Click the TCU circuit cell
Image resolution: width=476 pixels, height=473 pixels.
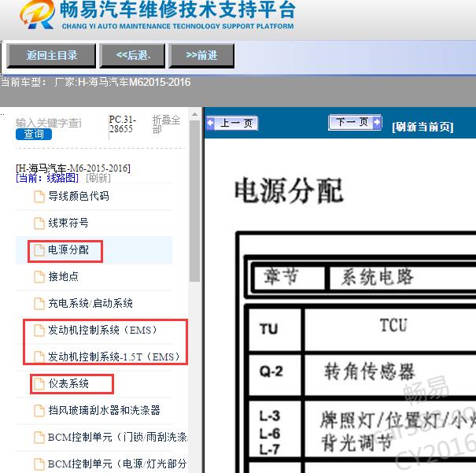393,325
